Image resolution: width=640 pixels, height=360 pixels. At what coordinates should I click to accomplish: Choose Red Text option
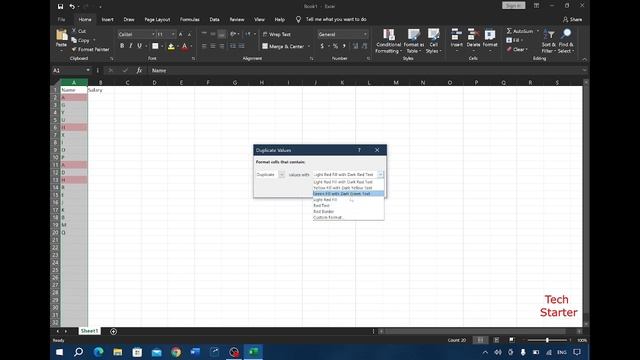point(348,205)
